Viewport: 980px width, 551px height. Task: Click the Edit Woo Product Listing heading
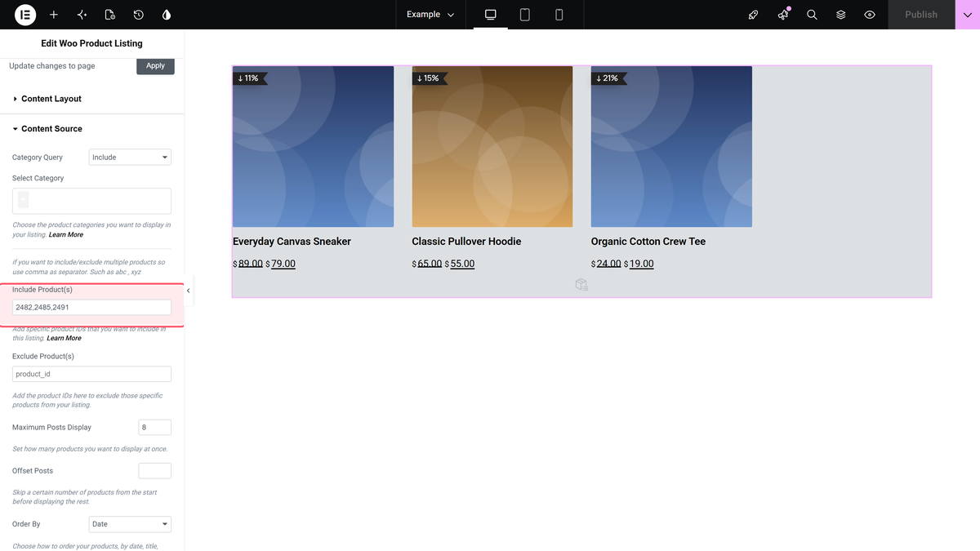click(91, 43)
